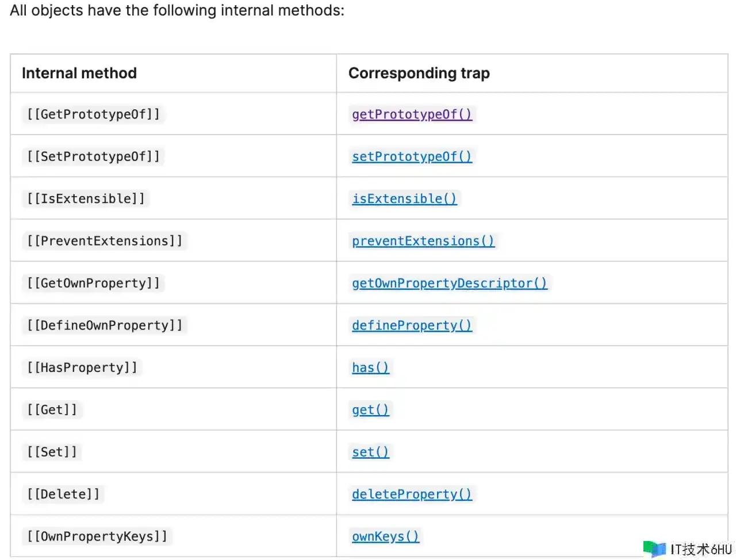Screen dimensions: 736x560
Task: Click the Internal method column header
Action: click(x=79, y=73)
